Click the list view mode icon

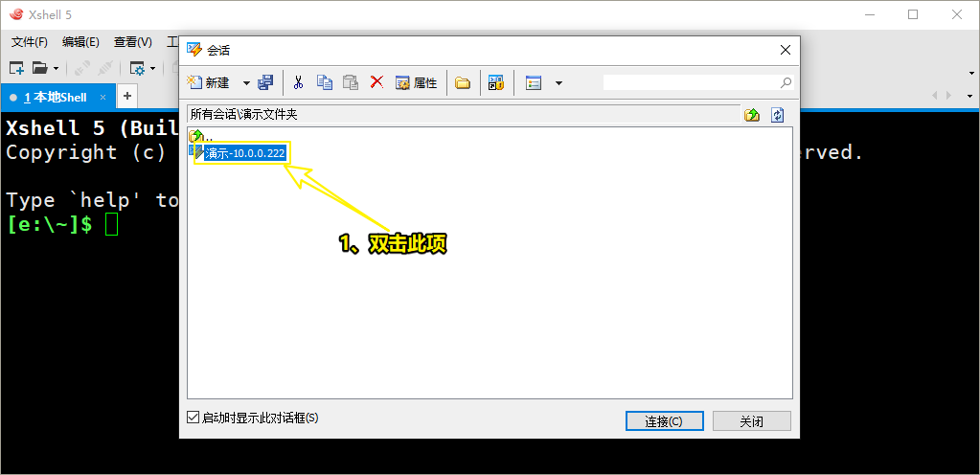click(x=534, y=82)
